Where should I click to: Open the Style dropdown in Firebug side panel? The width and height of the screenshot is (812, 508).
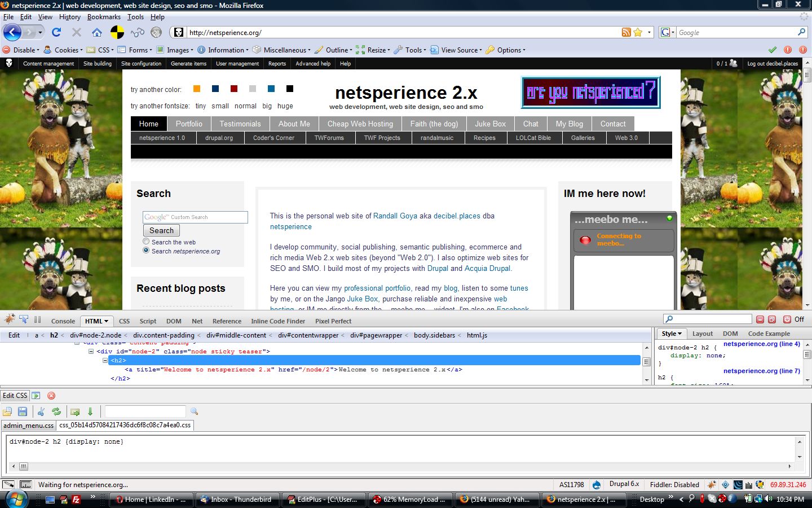[672, 334]
